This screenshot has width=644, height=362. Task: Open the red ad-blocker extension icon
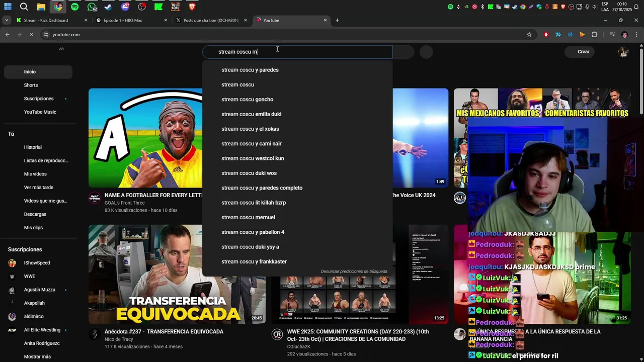click(546, 35)
